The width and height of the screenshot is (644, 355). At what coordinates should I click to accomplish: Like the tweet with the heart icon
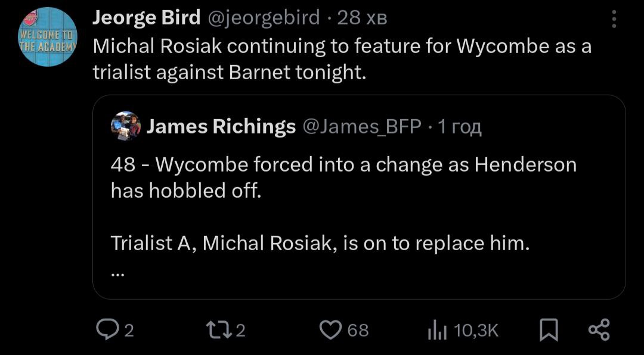(x=330, y=329)
